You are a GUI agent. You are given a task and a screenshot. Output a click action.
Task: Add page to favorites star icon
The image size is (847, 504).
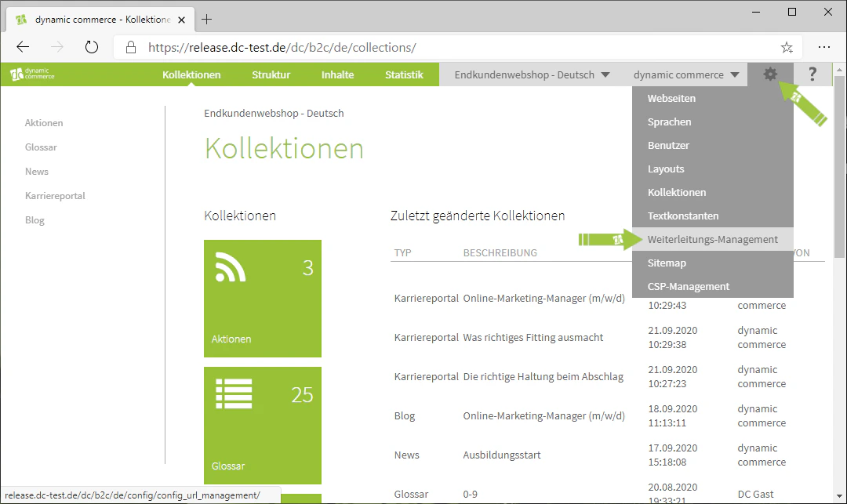click(787, 48)
